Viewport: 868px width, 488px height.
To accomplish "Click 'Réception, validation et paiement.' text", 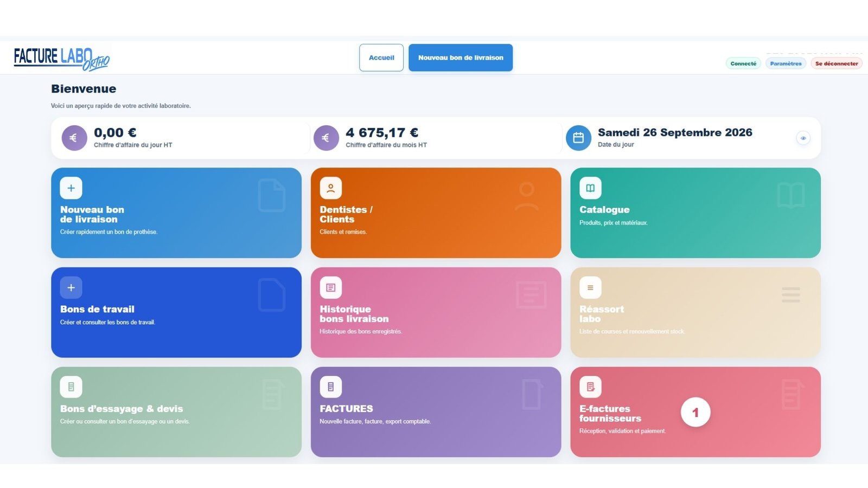I will [x=622, y=431].
